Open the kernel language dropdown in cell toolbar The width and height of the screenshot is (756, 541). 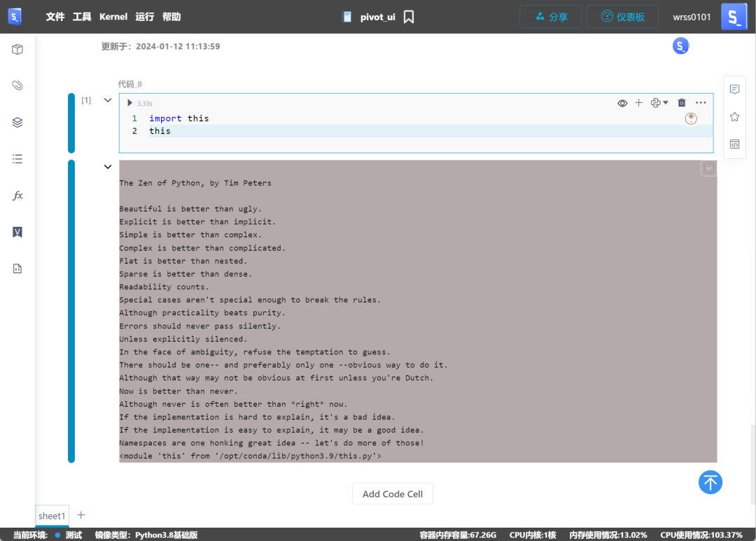pyautogui.click(x=658, y=102)
